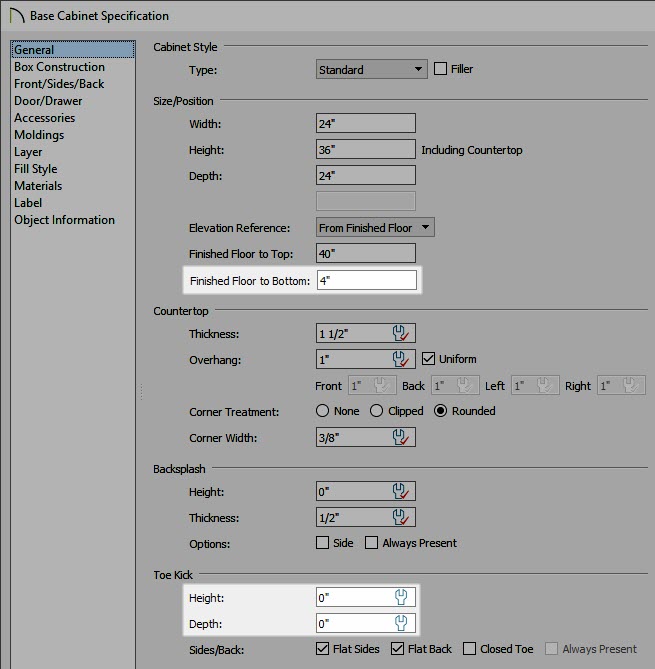
Task: Select the Clipped corner treatment
Action: tap(376, 411)
